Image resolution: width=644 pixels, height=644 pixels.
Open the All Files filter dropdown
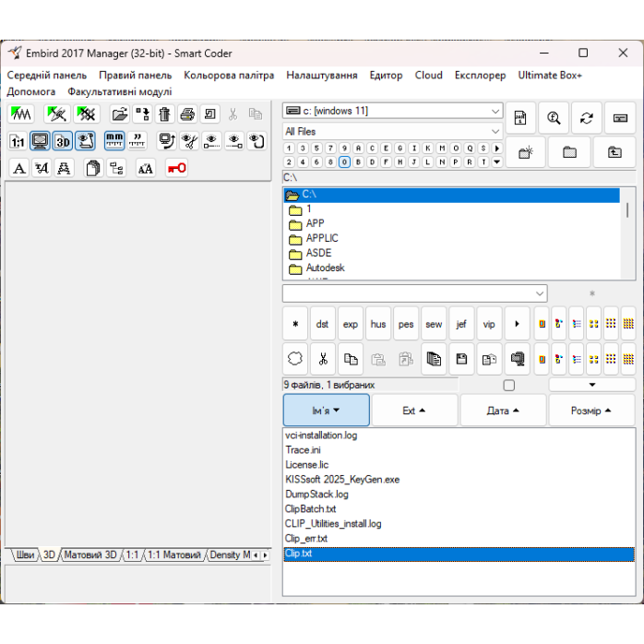pos(393,131)
